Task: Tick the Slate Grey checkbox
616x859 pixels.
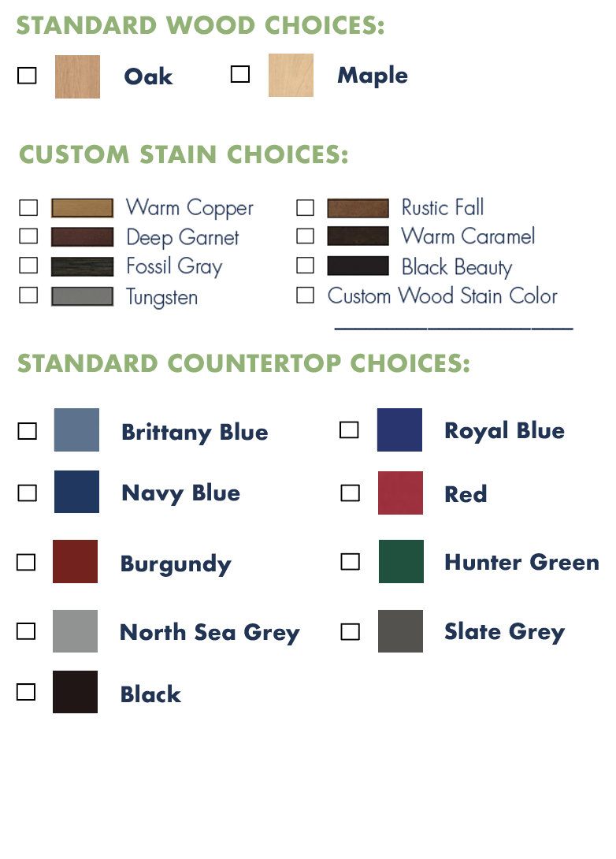Action: [x=351, y=632]
